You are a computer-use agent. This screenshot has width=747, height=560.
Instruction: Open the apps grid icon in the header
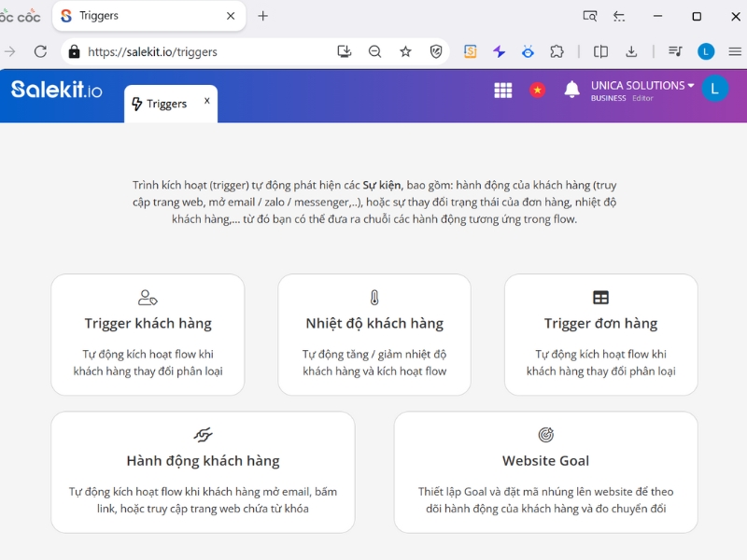pos(502,90)
